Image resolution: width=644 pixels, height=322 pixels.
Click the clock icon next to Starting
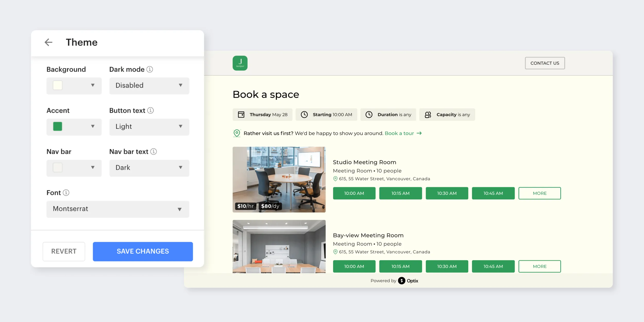[304, 115]
